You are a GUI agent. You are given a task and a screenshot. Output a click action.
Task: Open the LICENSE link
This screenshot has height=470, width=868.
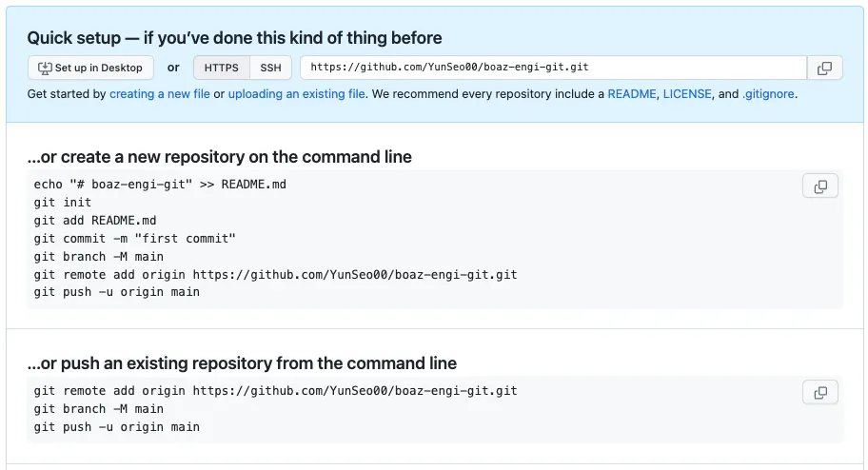pos(686,94)
